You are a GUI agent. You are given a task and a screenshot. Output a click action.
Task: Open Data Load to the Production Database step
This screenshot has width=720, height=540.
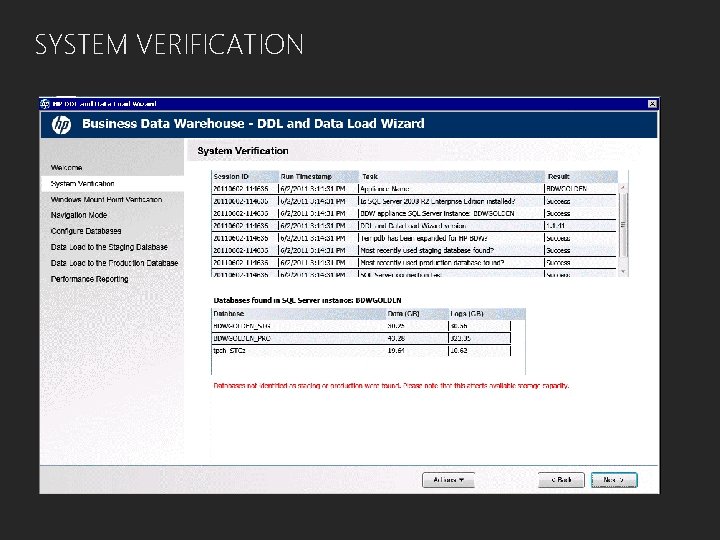[x=114, y=263]
